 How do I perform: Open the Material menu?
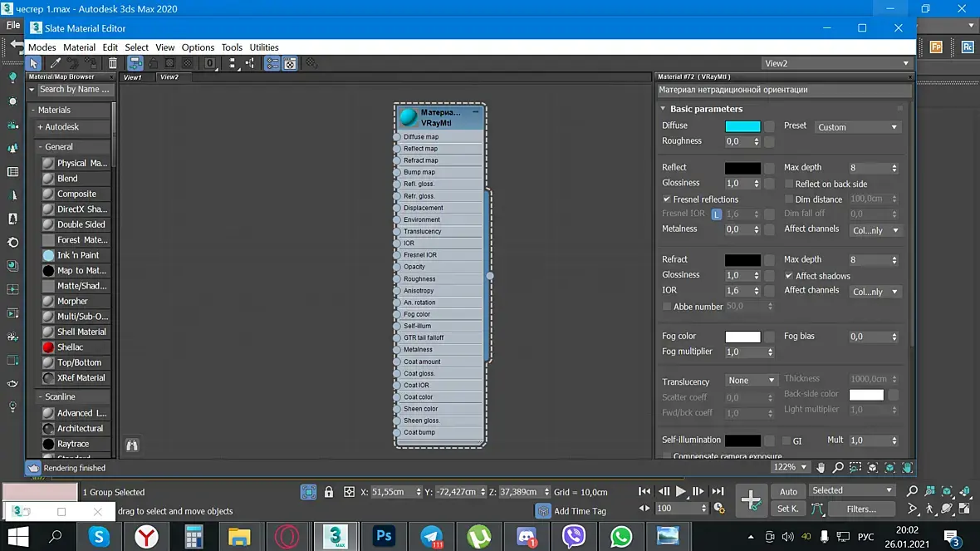80,47
